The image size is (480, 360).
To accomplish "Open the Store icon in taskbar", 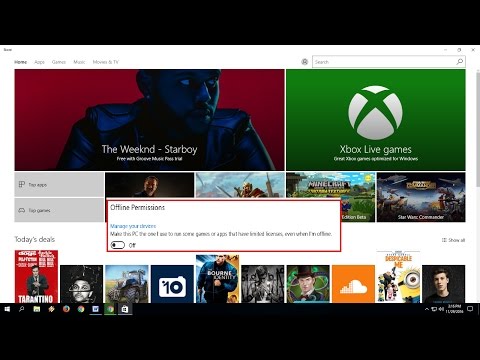I will 125,309.
